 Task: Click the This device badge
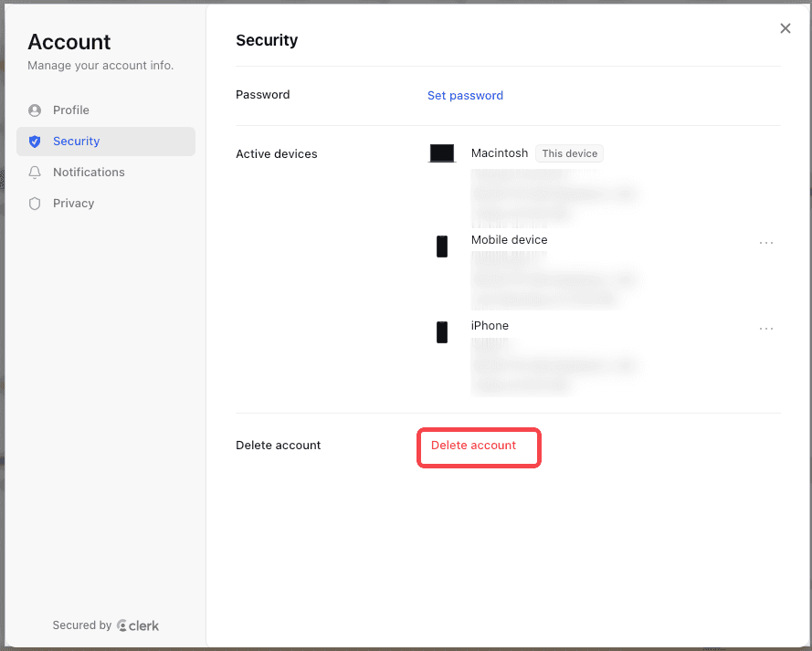coord(569,153)
